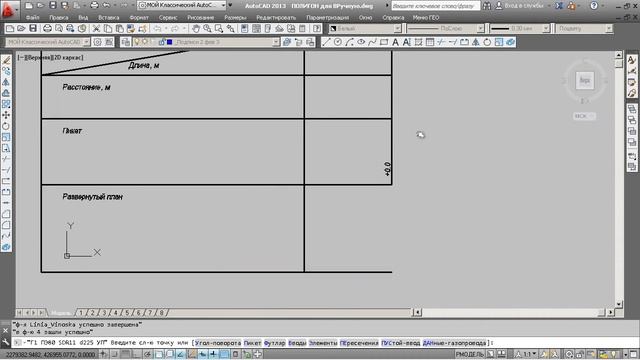Click the Open file folder icon
The height and width of the screenshot is (360, 640).
tap(21, 29)
